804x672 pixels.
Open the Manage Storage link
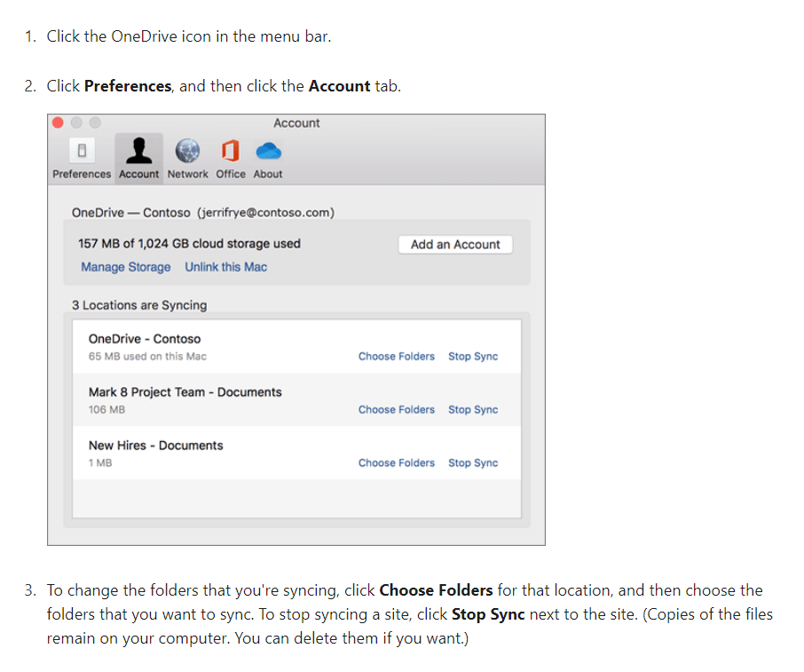126,267
